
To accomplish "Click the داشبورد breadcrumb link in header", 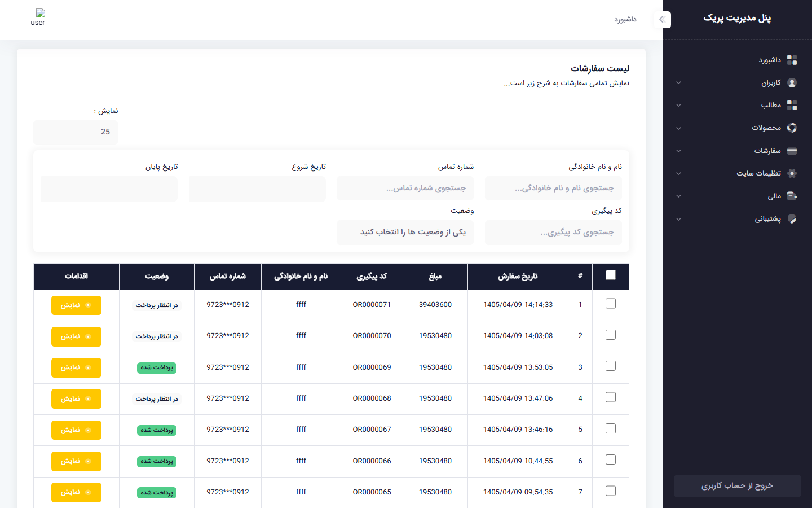I will click(625, 20).
